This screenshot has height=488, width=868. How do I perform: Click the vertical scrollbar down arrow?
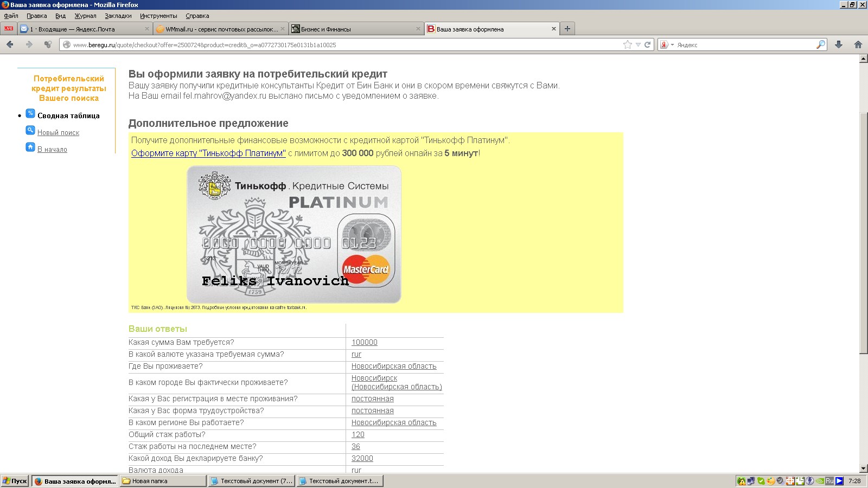tap(863, 468)
